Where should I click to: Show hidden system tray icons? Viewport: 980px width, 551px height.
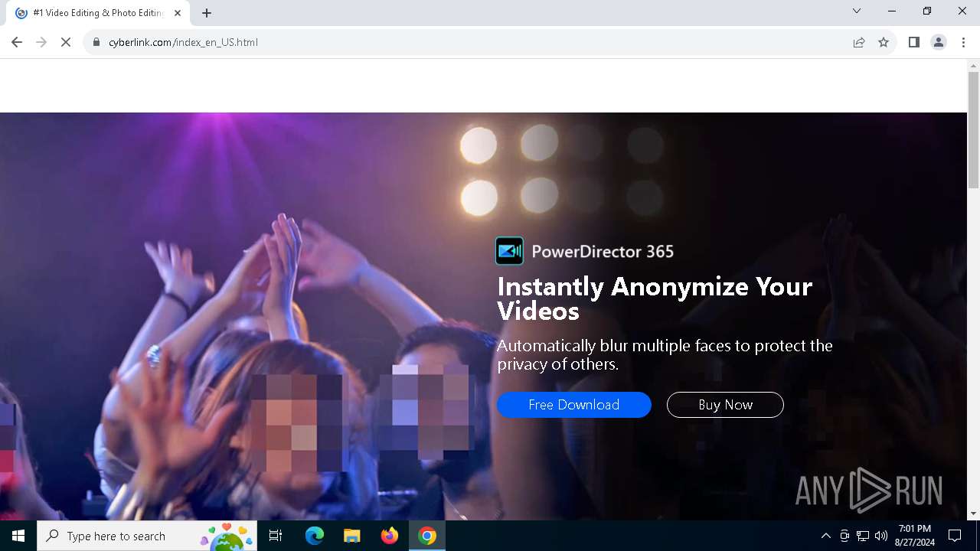[825, 536]
